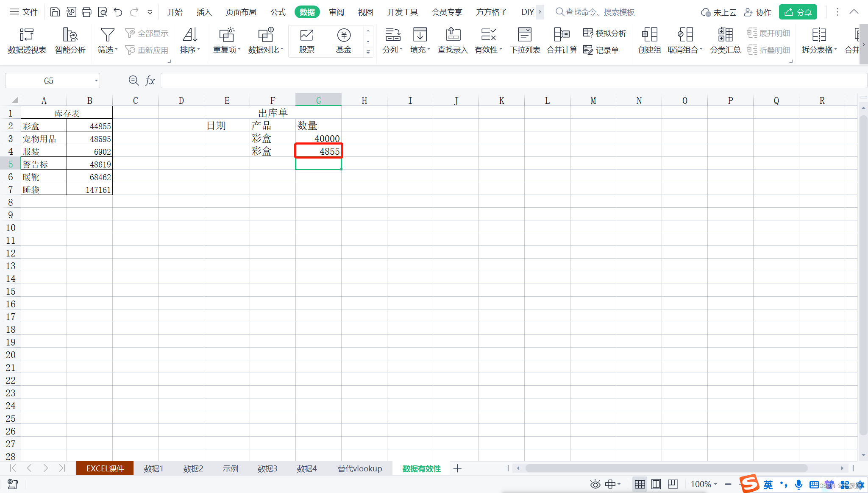Screen dimensions: 868x493
Task: Collapse the ribbon with the caret
Action: click(854, 12)
